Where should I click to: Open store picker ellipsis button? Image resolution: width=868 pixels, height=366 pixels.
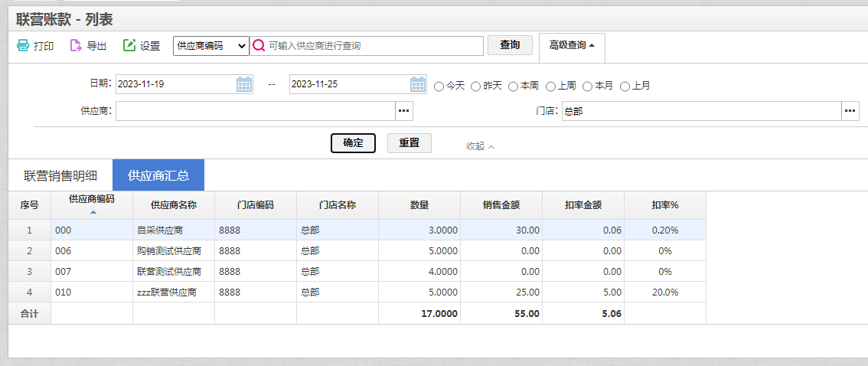click(x=850, y=111)
